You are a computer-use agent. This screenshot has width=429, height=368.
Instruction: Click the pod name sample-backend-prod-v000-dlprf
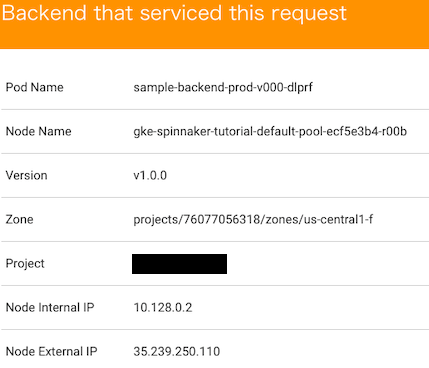[223, 88]
